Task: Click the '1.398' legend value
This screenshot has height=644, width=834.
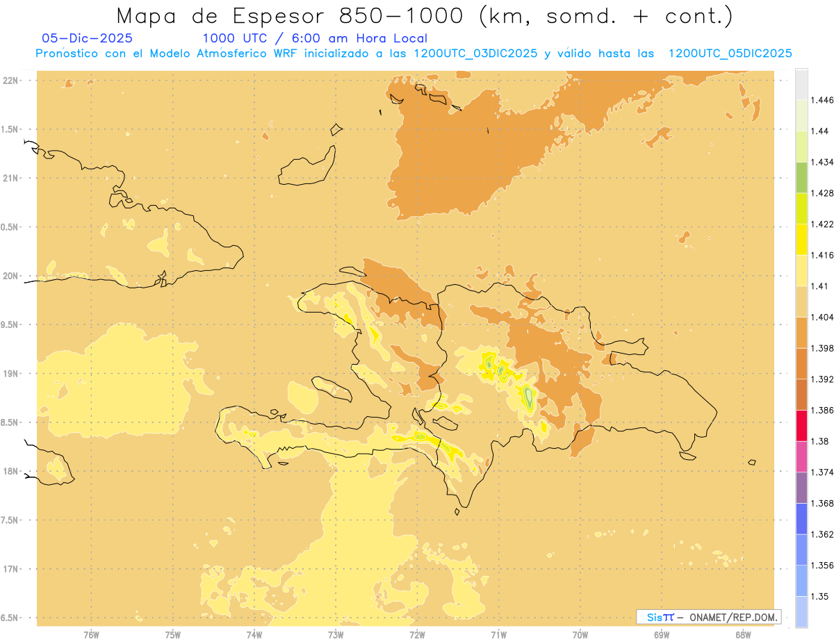Action: (824, 348)
